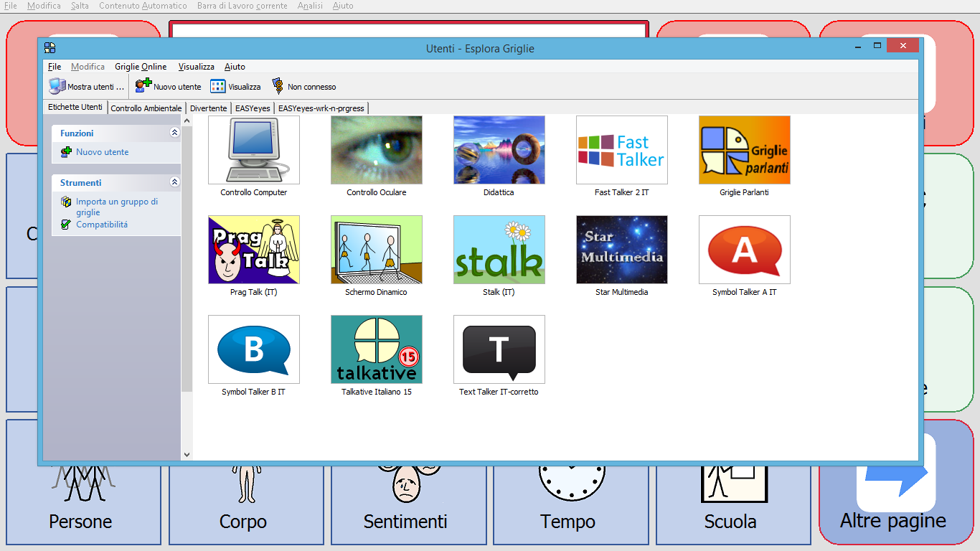Select the Sentimenti cell in background grid
The height and width of the screenshot is (551, 980).
point(408,504)
